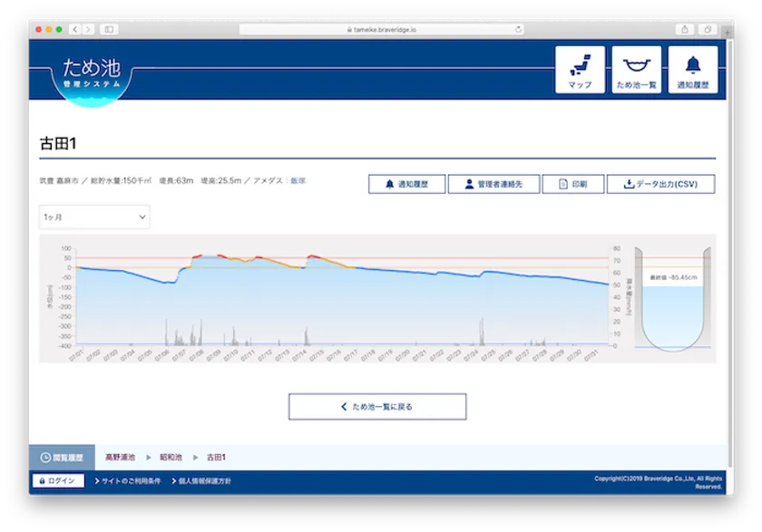Open the ため池一覧 pond list icon
This screenshot has height=532, width=762.
[636, 70]
